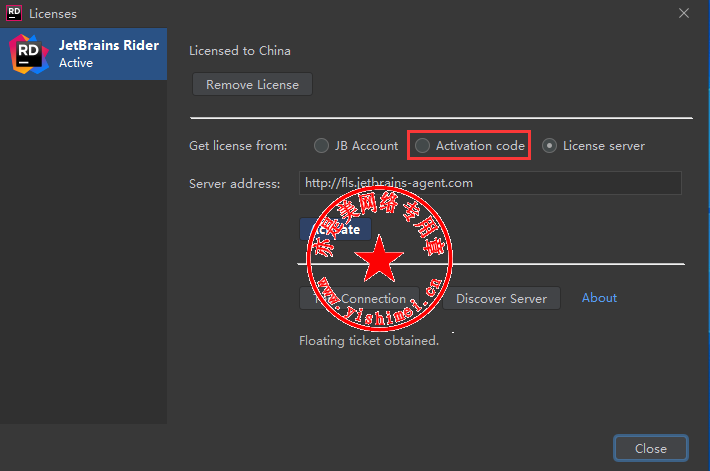Close the Licenses dialog with X
This screenshot has width=710, height=471.
click(684, 13)
